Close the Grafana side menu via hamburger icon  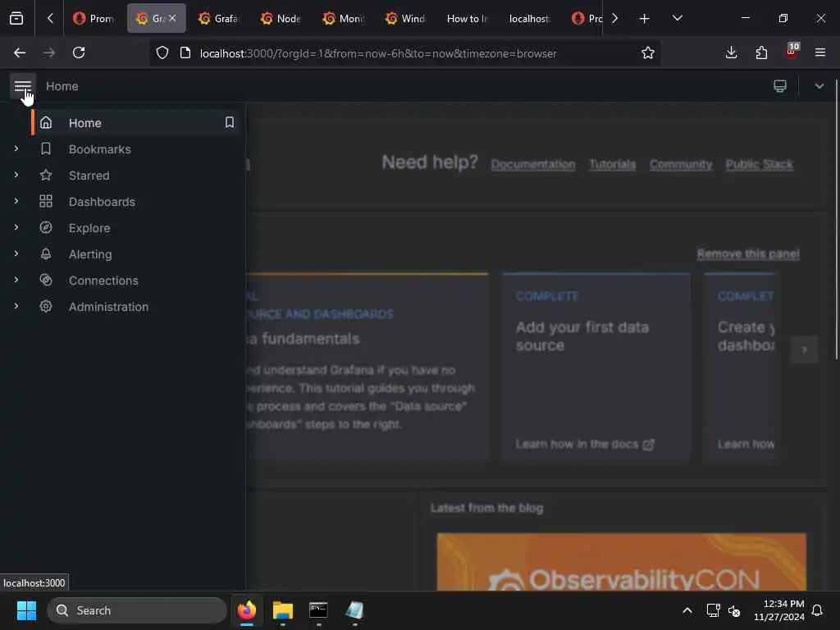click(23, 86)
